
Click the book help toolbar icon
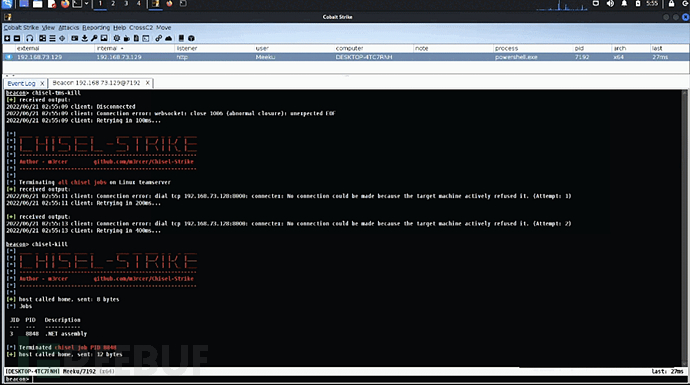pyautogui.click(x=181, y=38)
